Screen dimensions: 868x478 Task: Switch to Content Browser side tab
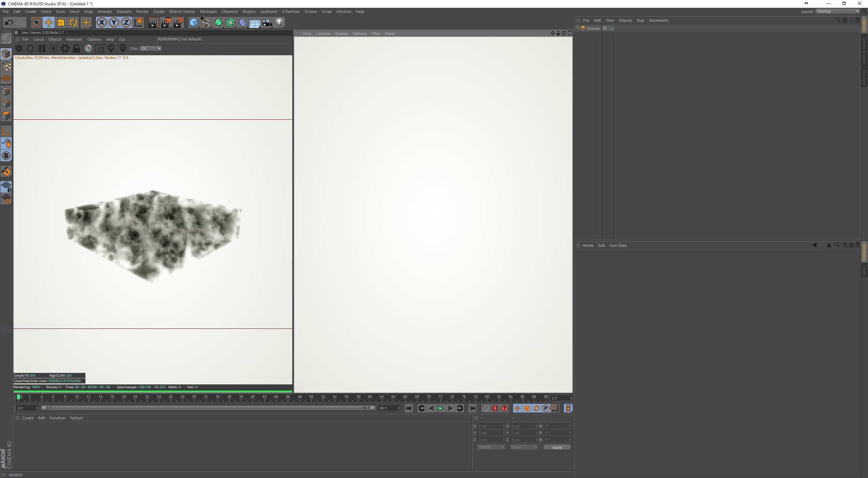[x=864, y=50]
